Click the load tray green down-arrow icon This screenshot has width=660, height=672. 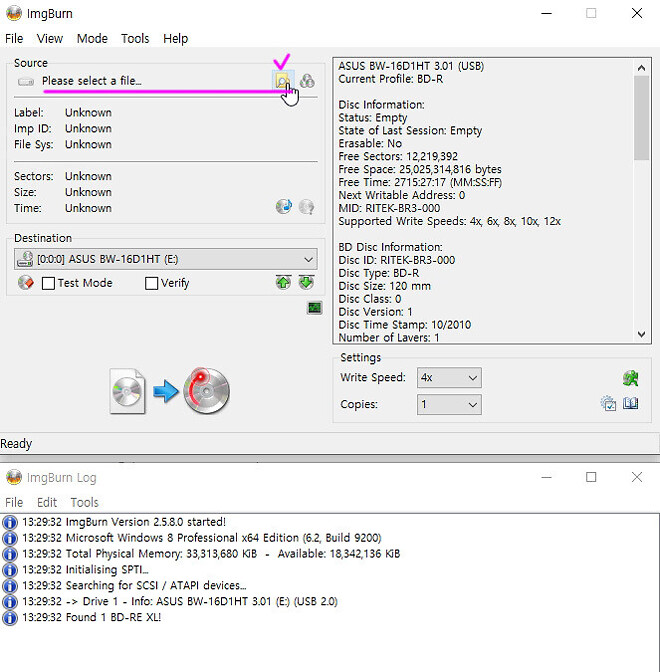(306, 283)
